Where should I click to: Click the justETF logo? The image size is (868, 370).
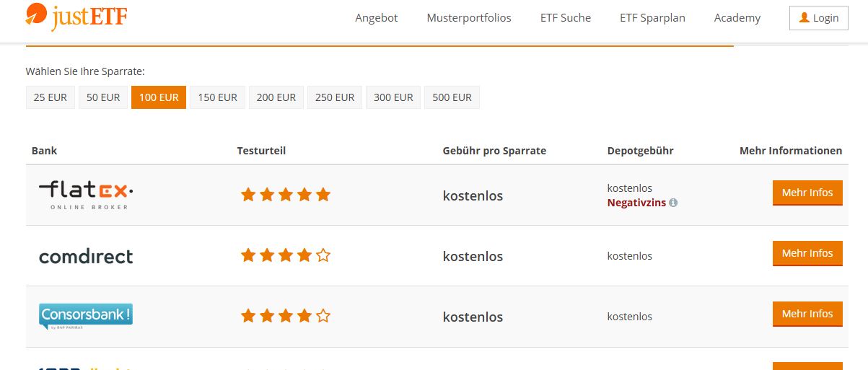(x=76, y=17)
